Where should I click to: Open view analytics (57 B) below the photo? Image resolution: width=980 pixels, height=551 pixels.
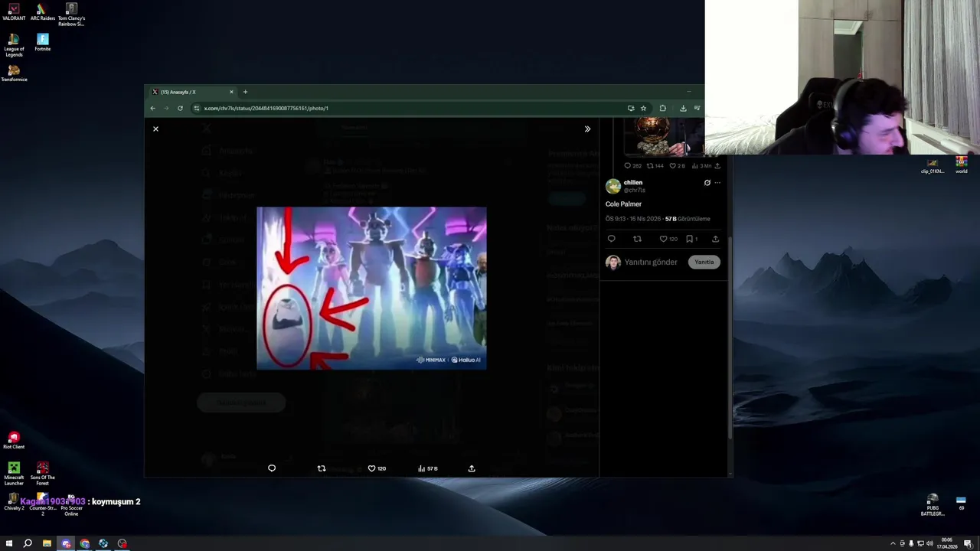point(428,468)
